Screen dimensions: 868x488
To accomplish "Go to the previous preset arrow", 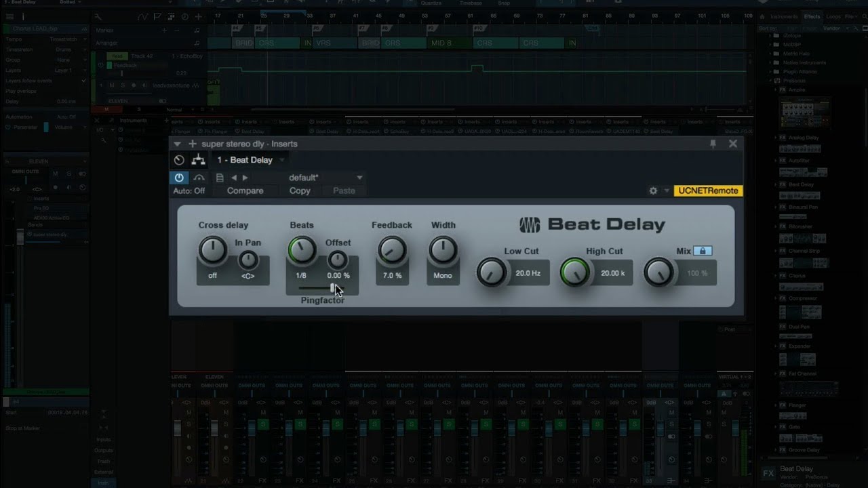I will [234, 178].
